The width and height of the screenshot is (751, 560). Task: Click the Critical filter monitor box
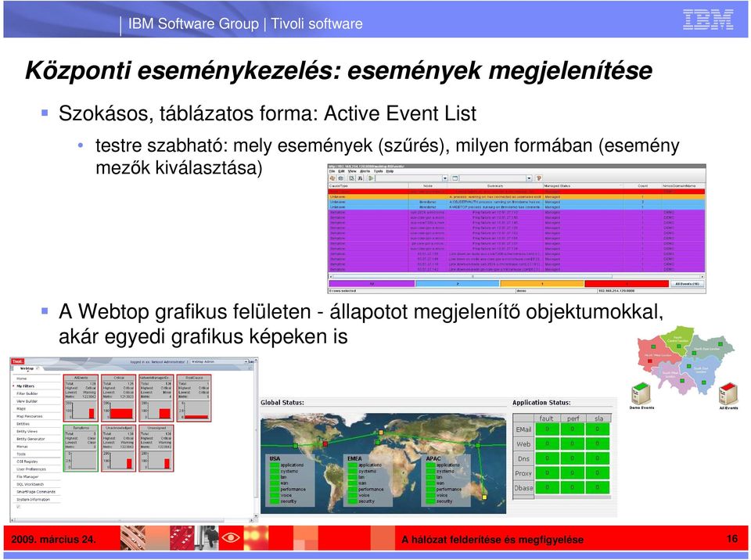coord(118,398)
